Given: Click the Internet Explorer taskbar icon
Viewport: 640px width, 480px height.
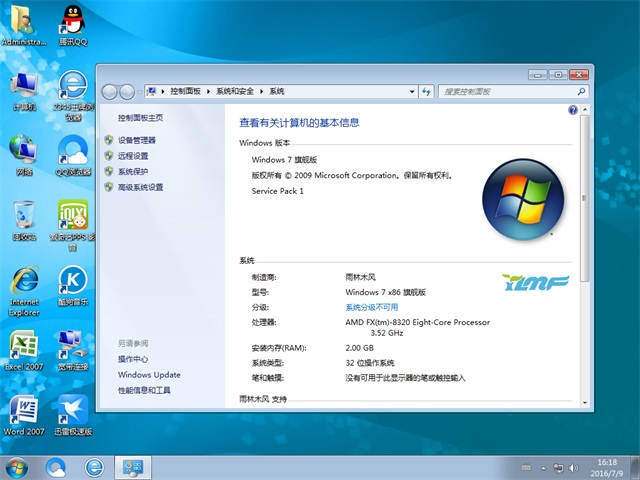Looking at the screenshot, I should (x=94, y=468).
